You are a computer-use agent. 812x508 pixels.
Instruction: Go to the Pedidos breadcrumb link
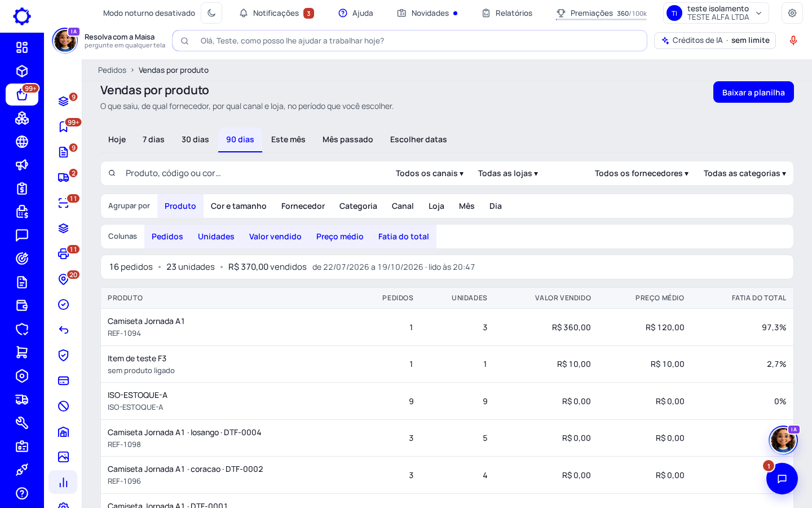click(112, 70)
